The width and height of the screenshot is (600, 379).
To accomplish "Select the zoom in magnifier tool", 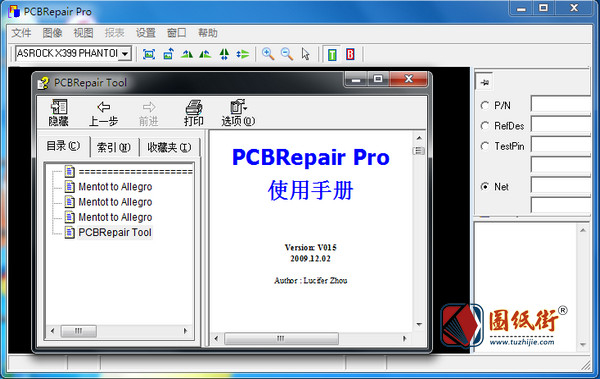I will [268, 54].
